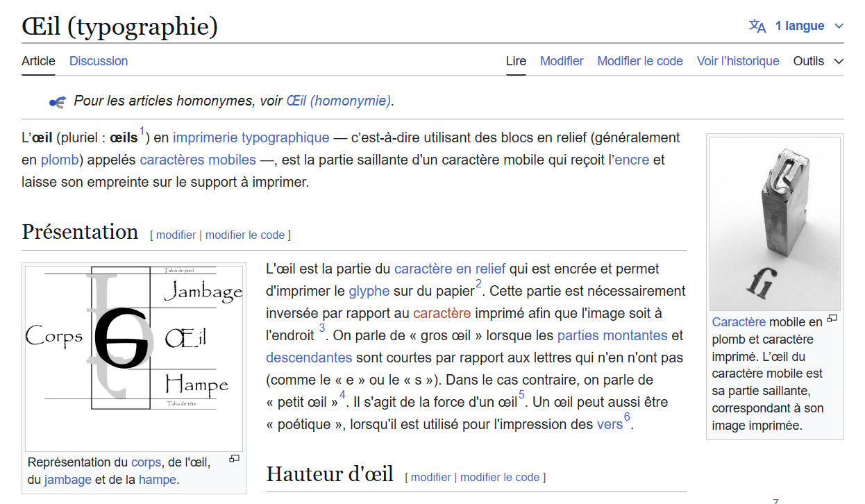
Task: Click "modifier" beside the Présentation heading
Action: [176, 235]
